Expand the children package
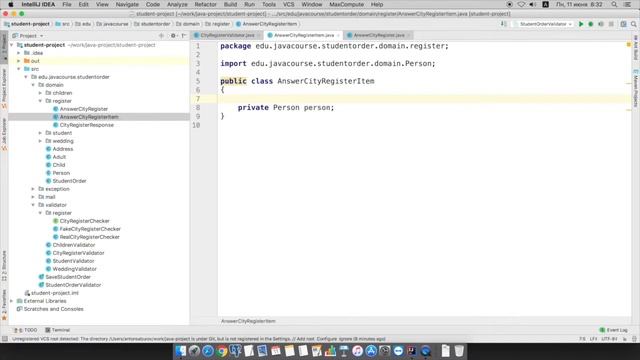The image size is (640, 360). 40,93
